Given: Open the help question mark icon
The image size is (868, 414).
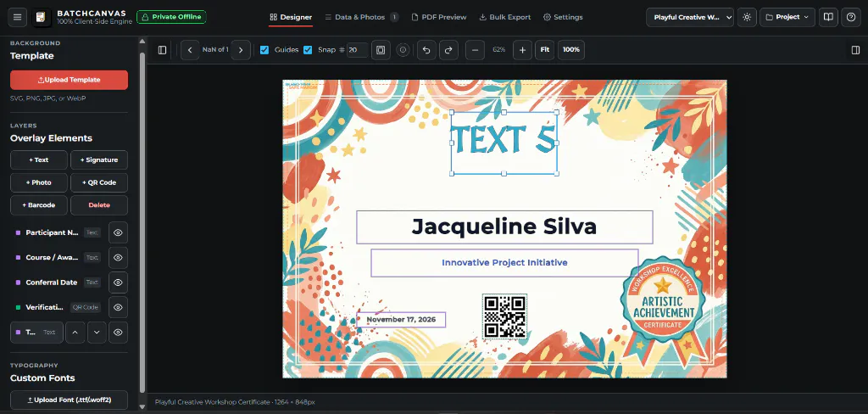Looking at the screenshot, I should pos(851,17).
